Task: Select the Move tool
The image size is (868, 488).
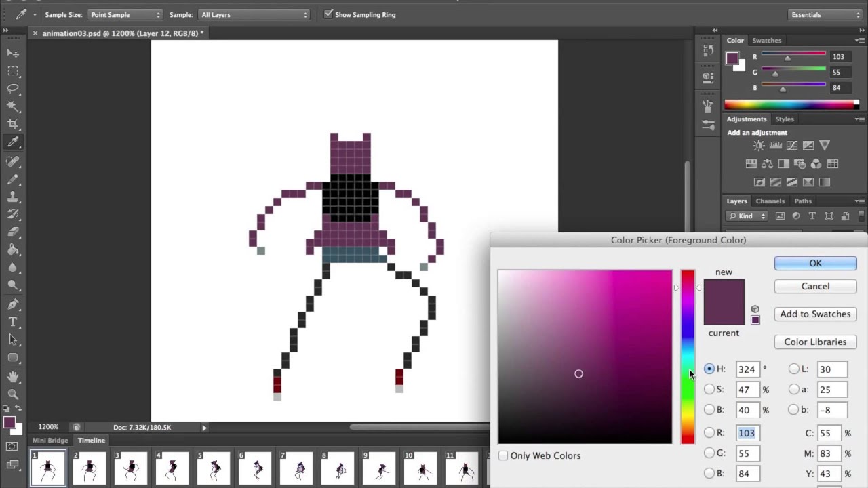Action: tap(13, 53)
